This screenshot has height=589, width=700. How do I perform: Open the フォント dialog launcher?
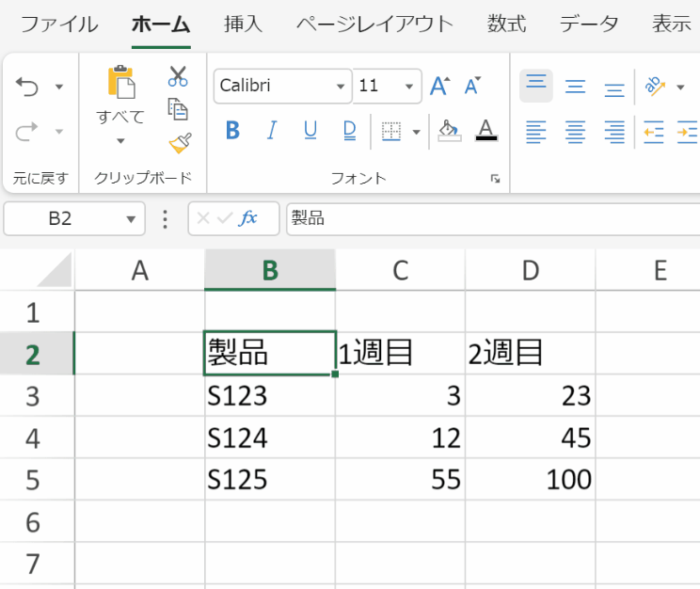tap(495, 178)
